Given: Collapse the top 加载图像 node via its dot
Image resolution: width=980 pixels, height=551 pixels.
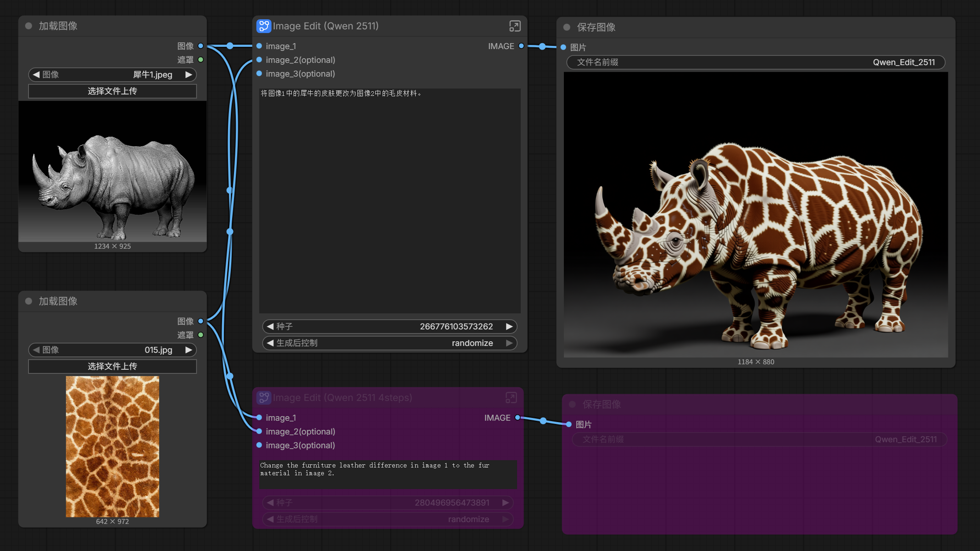Looking at the screenshot, I should click(x=28, y=26).
